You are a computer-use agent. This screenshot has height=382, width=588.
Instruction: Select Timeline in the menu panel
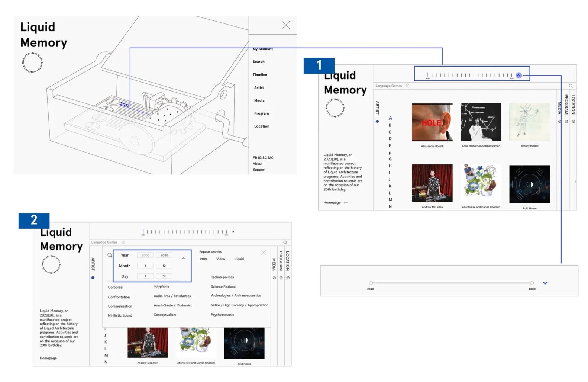pyautogui.click(x=260, y=75)
